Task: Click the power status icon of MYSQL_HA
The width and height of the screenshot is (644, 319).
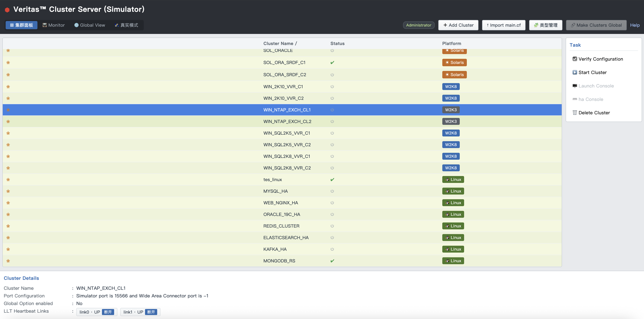Action: tap(332, 191)
